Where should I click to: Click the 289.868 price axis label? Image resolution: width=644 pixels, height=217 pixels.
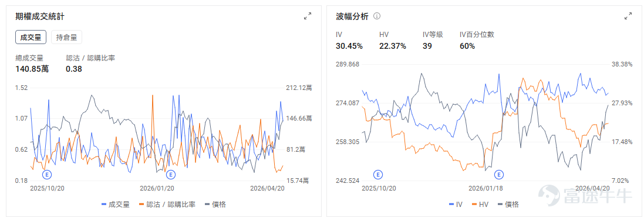348,64
